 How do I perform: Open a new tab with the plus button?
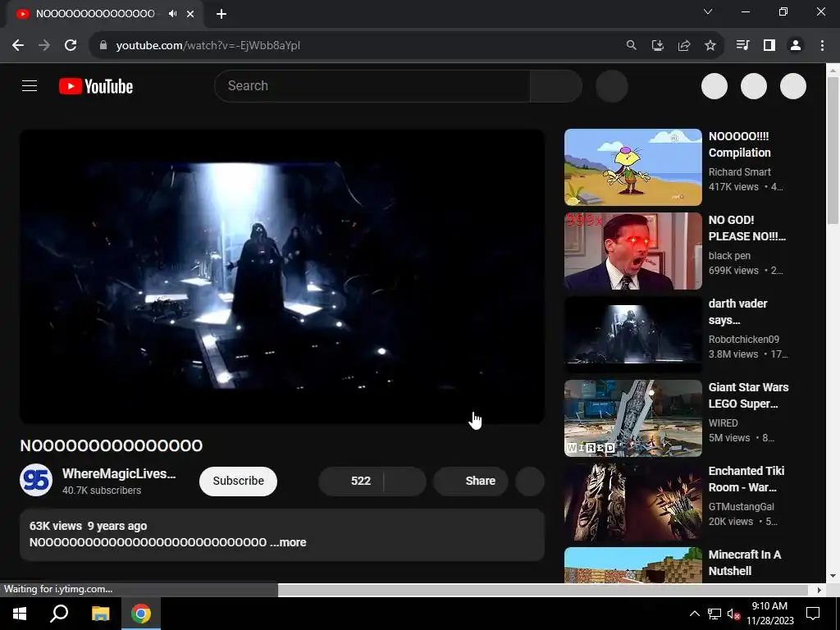(x=221, y=14)
